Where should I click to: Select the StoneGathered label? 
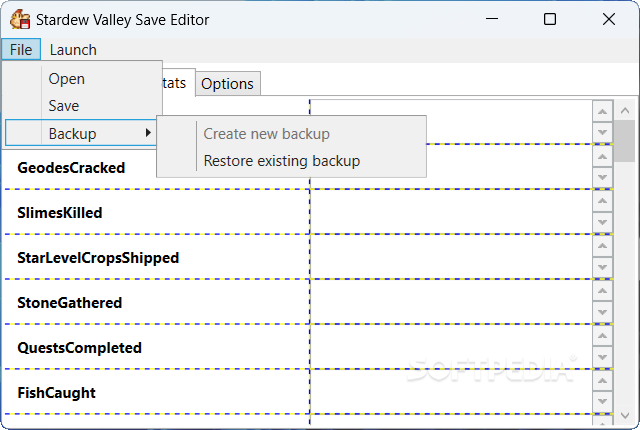(69, 303)
